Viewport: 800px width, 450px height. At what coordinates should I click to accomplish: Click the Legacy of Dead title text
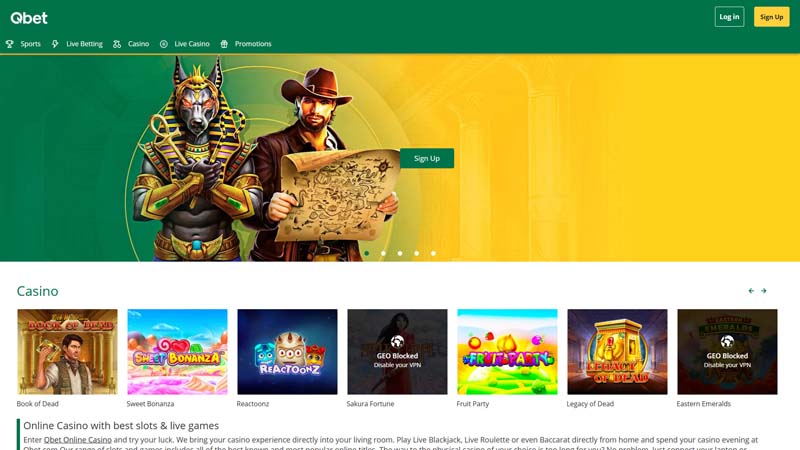point(590,404)
